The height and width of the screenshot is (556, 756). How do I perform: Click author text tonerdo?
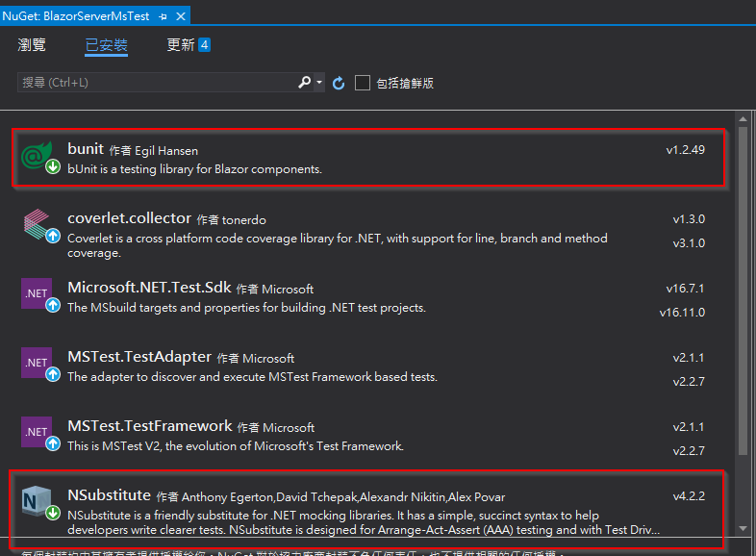(x=244, y=220)
